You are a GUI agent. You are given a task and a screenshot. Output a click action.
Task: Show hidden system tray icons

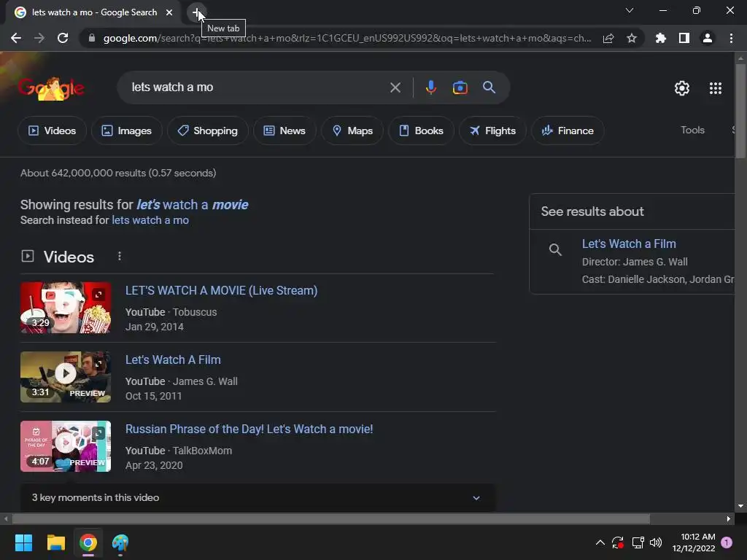click(600, 542)
